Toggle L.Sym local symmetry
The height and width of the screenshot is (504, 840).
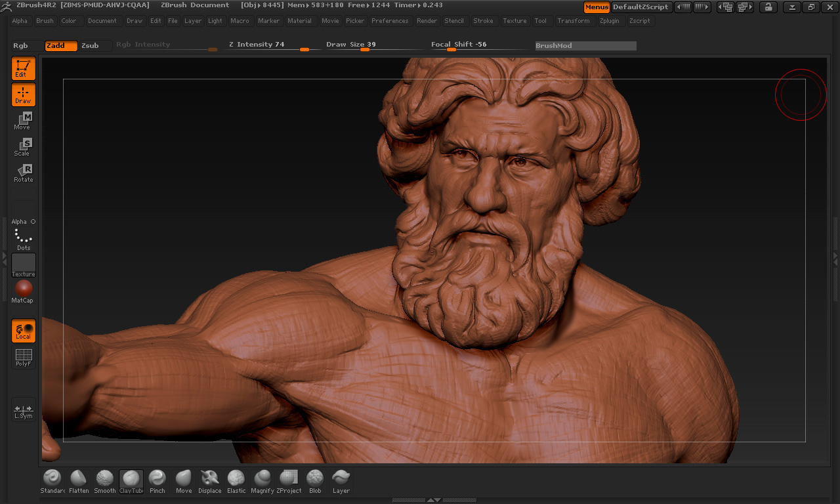pos(23,410)
